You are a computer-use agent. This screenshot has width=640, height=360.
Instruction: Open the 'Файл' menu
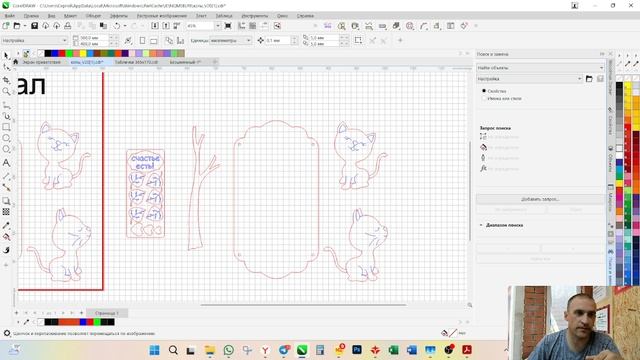[x=9, y=16]
